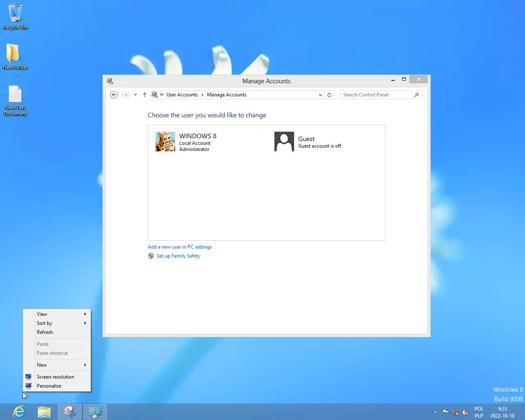Click the Control Panel taskbar button
The width and height of the screenshot is (525, 420).
[95, 411]
